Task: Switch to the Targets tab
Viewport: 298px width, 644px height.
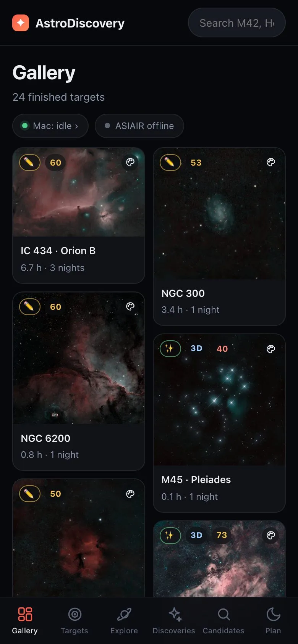Action: click(x=74, y=620)
